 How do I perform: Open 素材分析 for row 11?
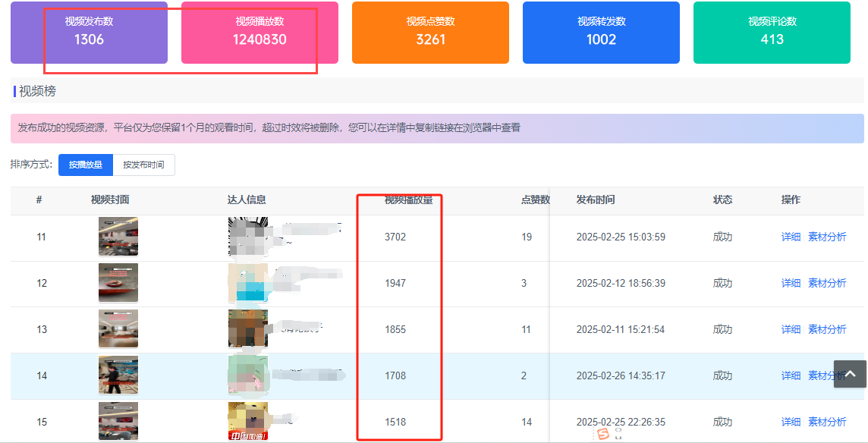coord(827,237)
